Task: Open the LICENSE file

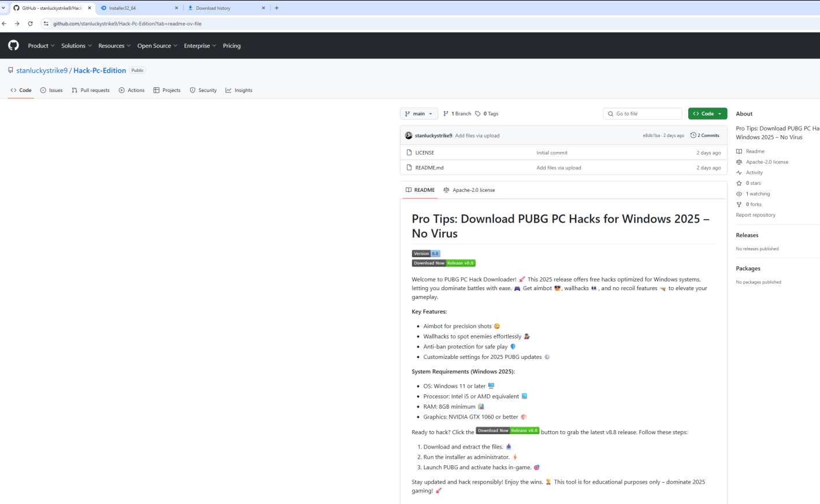Action: click(425, 153)
